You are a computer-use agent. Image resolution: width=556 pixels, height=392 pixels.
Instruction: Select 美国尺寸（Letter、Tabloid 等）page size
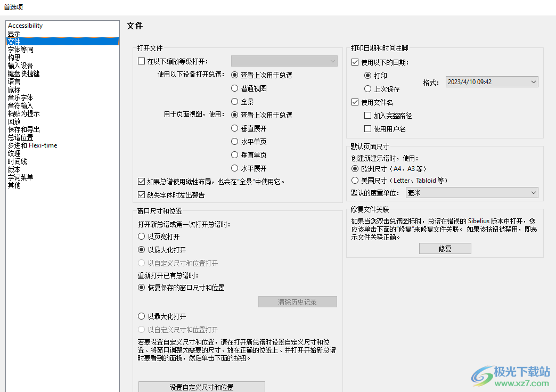355,180
